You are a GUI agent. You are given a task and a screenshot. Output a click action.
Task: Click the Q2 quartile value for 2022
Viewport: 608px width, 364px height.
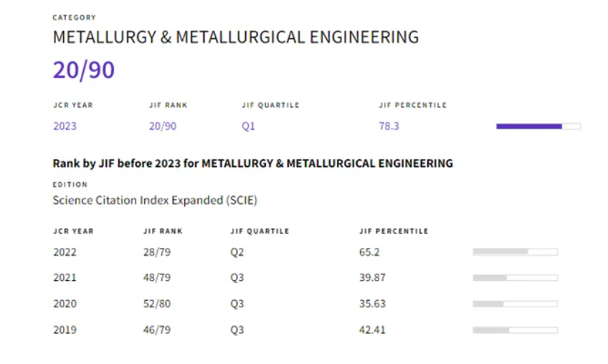pos(237,252)
